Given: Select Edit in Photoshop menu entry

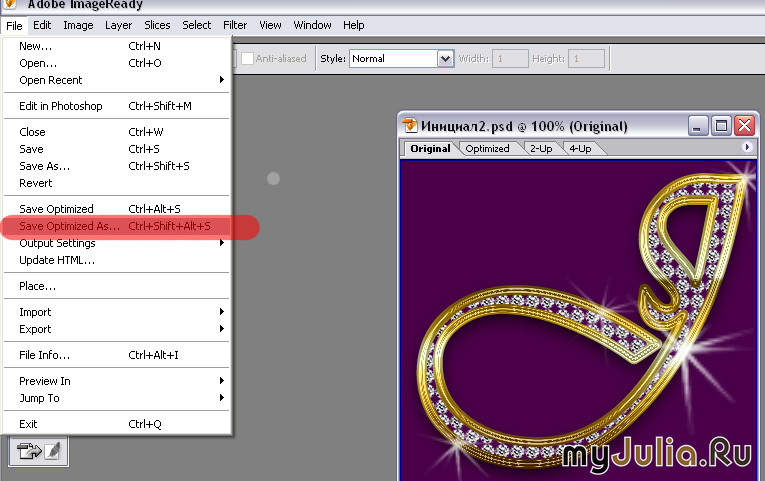Looking at the screenshot, I should coord(116,106).
